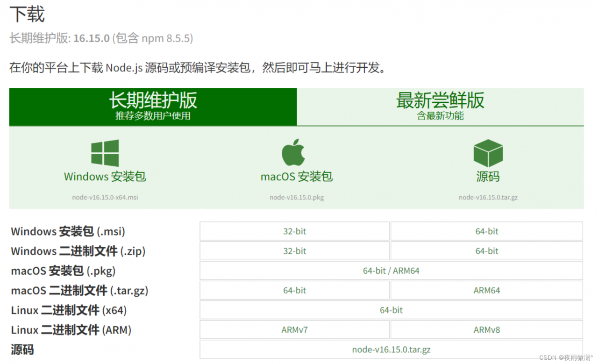Image resolution: width=598 pixels, height=364 pixels.
Task: Download macOS .pkg 64-bit / ARM64
Action: point(391,271)
